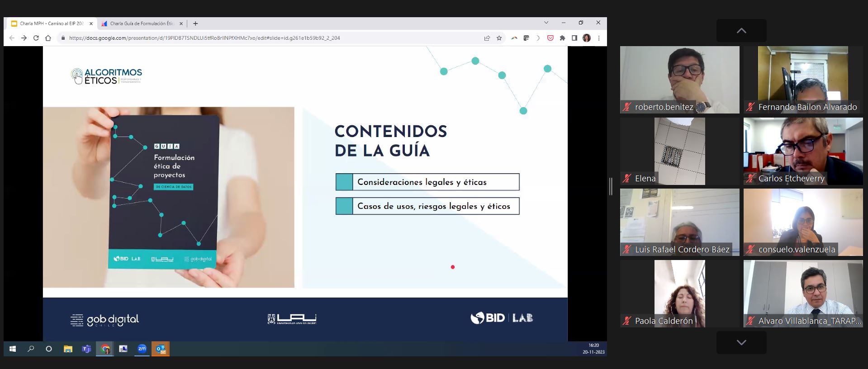The height and width of the screenshot is (369, 868).
Task: Click the share page icon in address bar
Action: pyautogui.click(x=487, y=38)
